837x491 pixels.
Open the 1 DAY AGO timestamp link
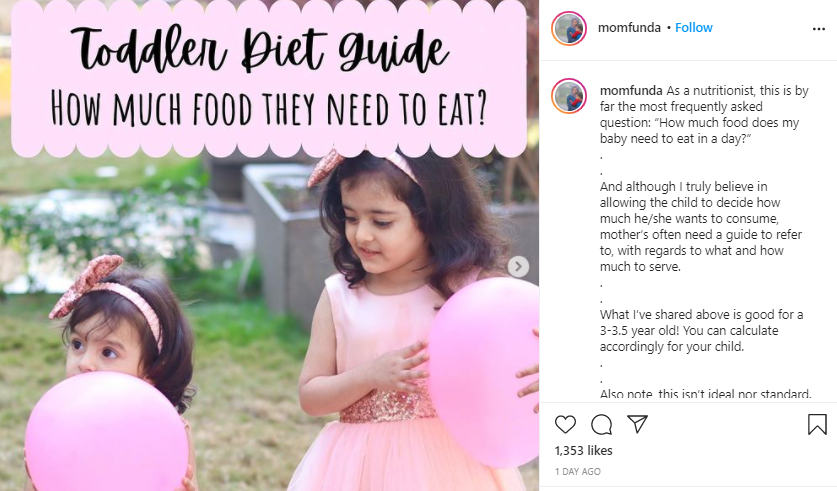pyautogui.click(x=578, y=472)
